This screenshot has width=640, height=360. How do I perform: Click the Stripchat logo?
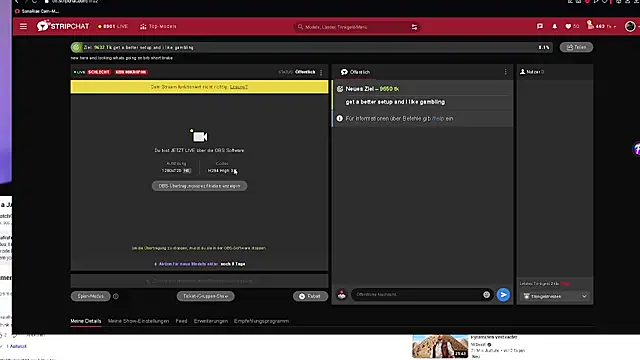[x=63, y=26]
